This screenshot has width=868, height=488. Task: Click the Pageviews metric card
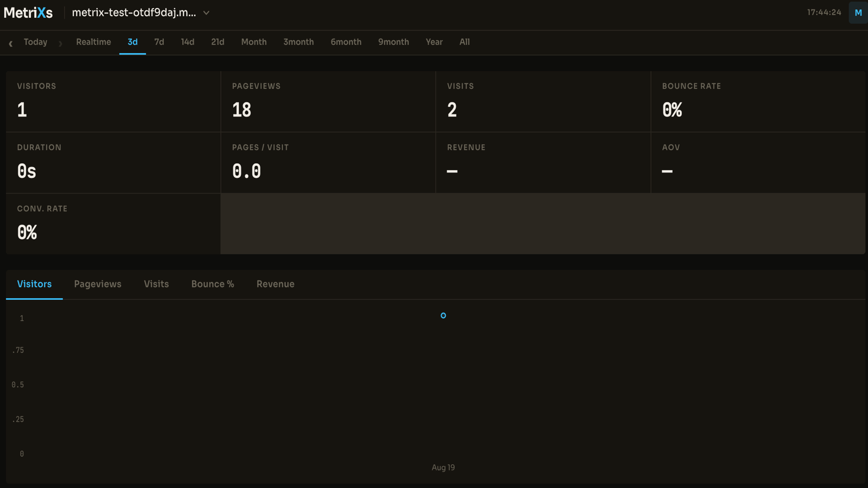(328, 101)
